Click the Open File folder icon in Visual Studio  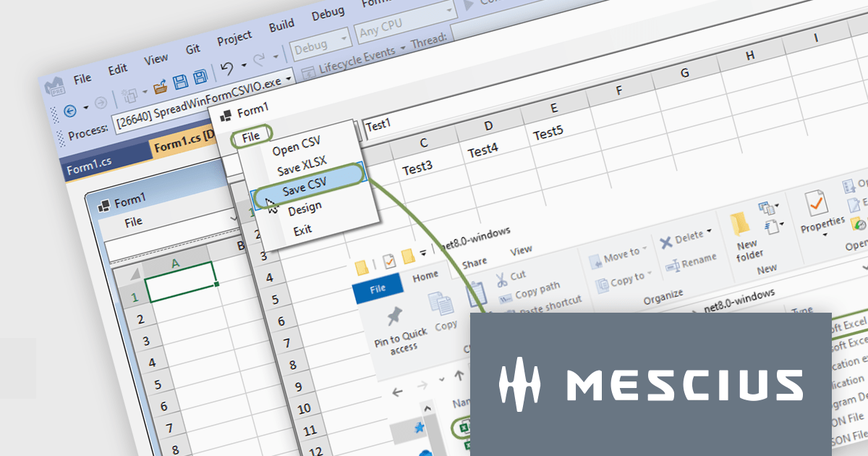[161, 87]
